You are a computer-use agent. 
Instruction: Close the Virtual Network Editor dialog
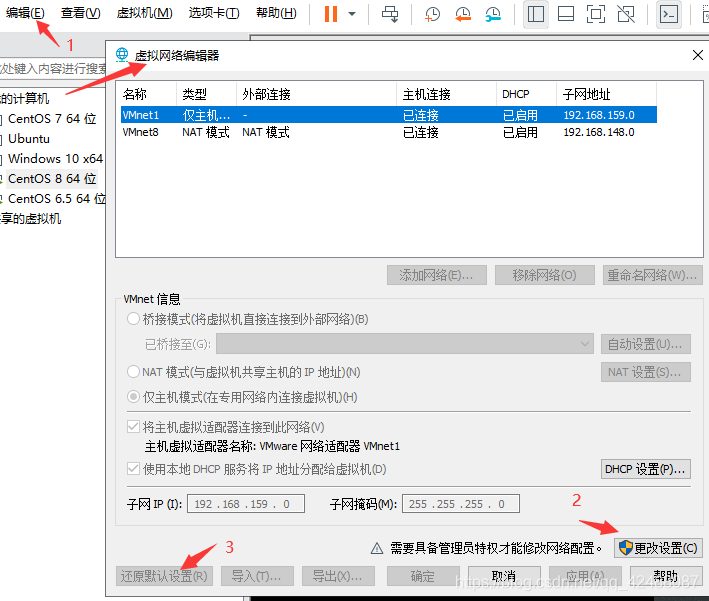(697, 55)
